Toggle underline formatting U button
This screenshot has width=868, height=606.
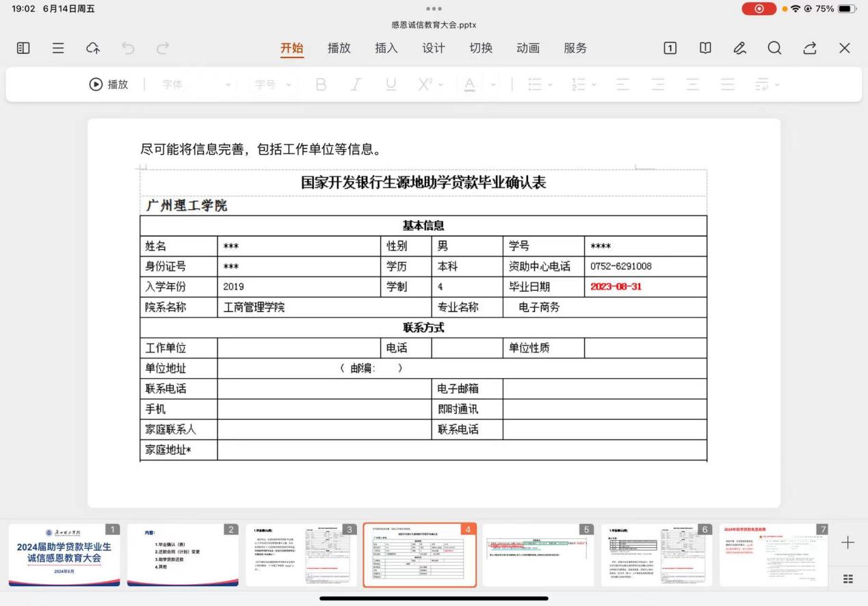click(x=391, y=84)
